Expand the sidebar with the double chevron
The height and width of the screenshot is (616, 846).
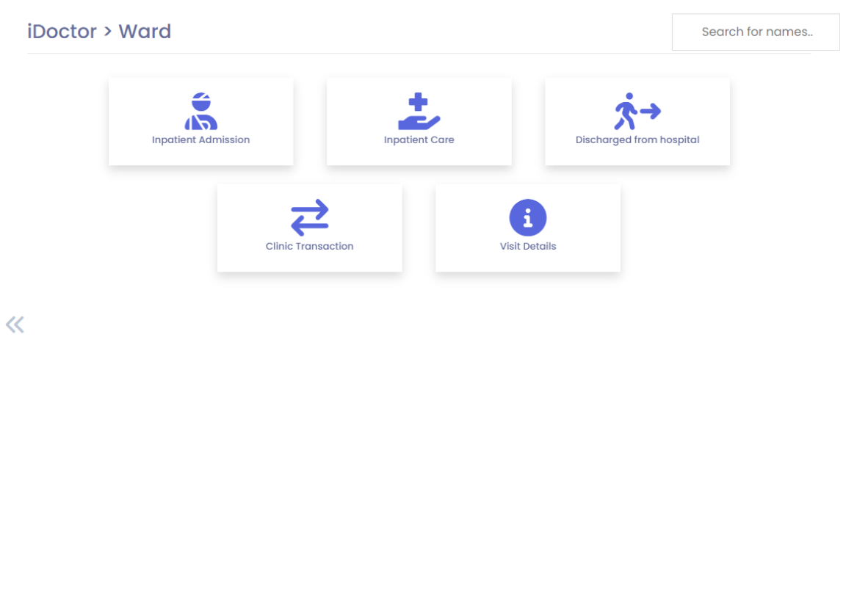pyautogui.click(x=15, y=325)
